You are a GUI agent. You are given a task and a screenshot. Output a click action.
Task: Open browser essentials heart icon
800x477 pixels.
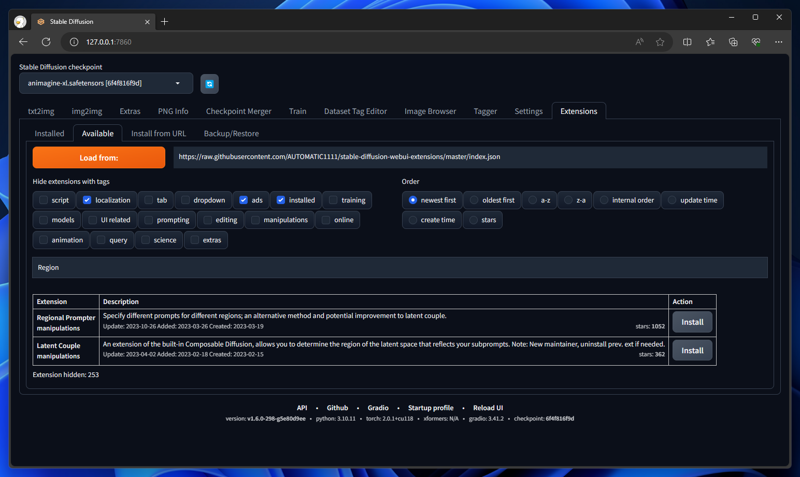(756, 42)
